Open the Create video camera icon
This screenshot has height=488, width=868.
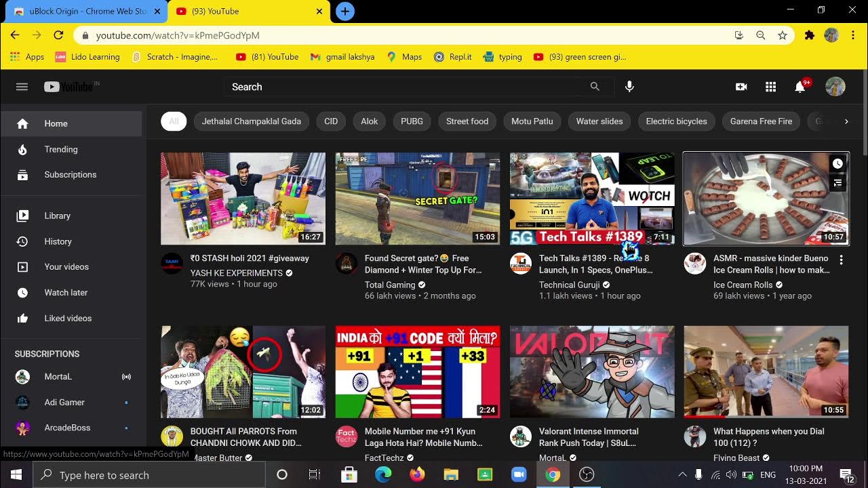tap(741, 87)
